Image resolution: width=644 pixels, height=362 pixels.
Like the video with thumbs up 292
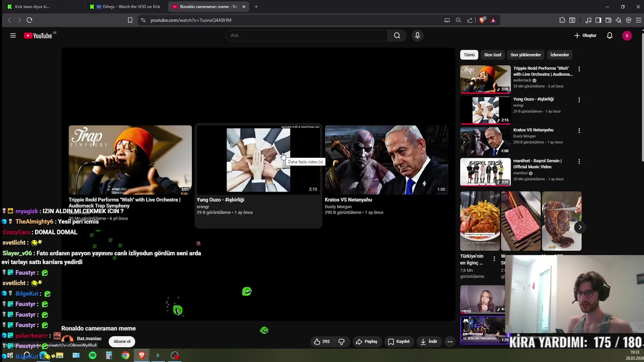pyautogui.click(x=321, y=341)
